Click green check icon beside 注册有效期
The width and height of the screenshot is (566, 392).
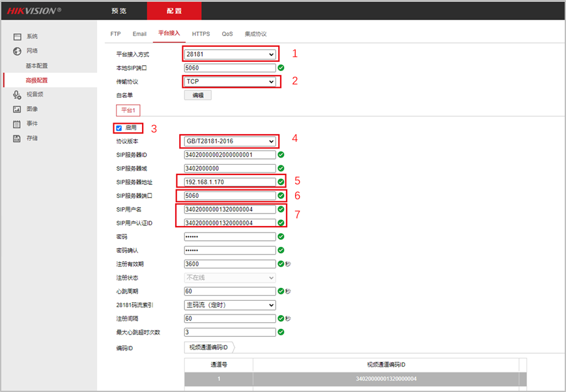(x=281, y=264)
